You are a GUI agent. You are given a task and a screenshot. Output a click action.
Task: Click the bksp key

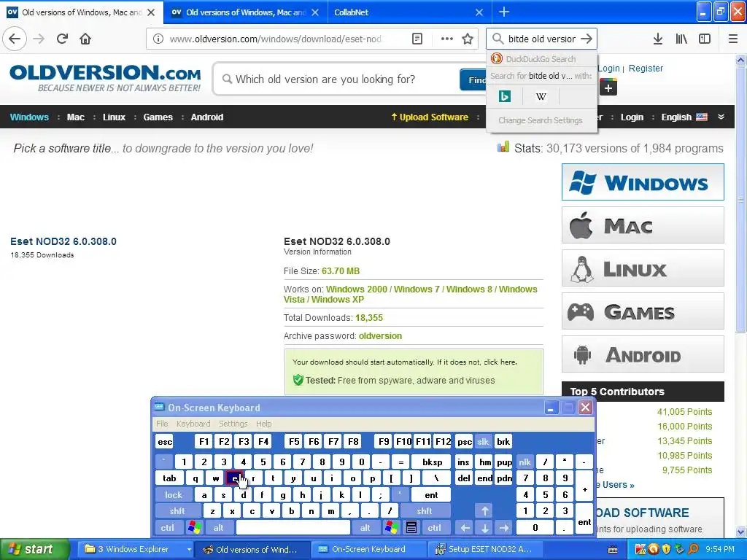click(x=432, y=462)
